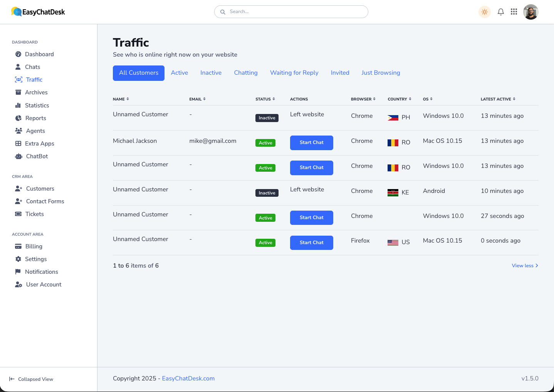
Task: Switch to the Just Browsing tab
Action: (x=381, y=73)
